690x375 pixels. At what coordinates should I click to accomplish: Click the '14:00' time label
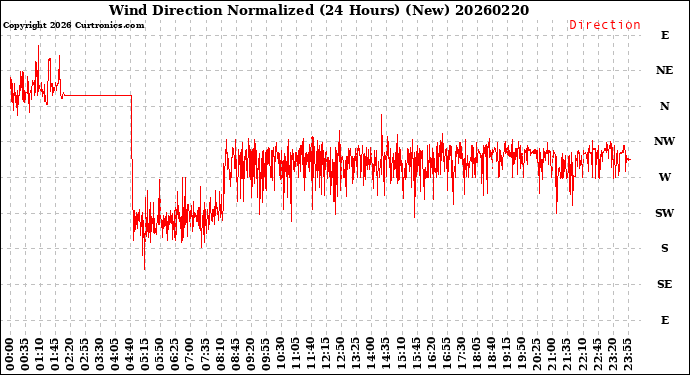pos(371,355)
